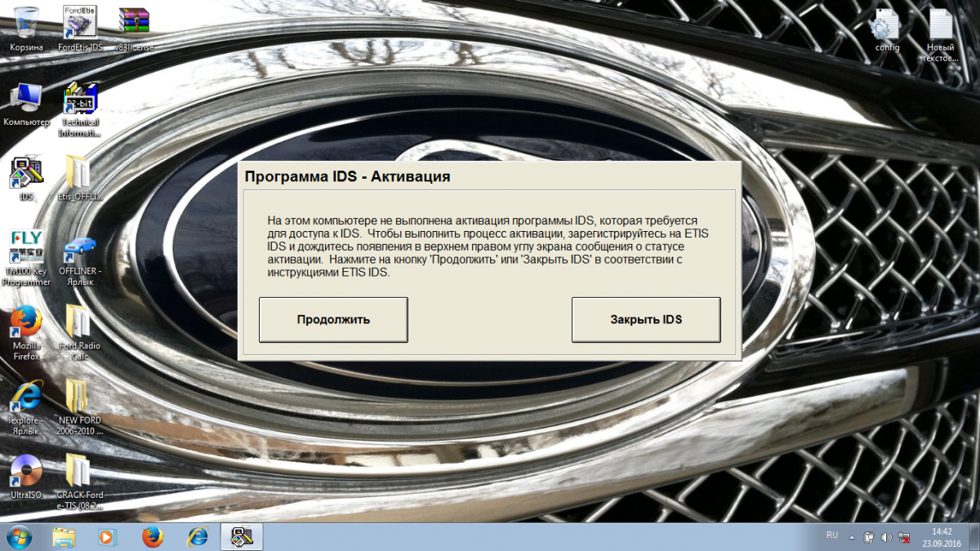Select the Новый текстовый document icon

(x=939, y=36)
